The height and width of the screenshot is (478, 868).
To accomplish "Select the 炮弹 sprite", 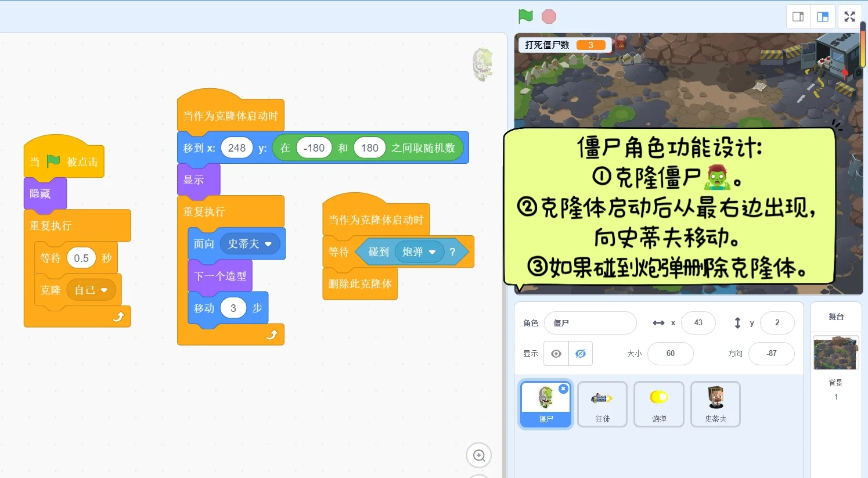I will [658, 404].
